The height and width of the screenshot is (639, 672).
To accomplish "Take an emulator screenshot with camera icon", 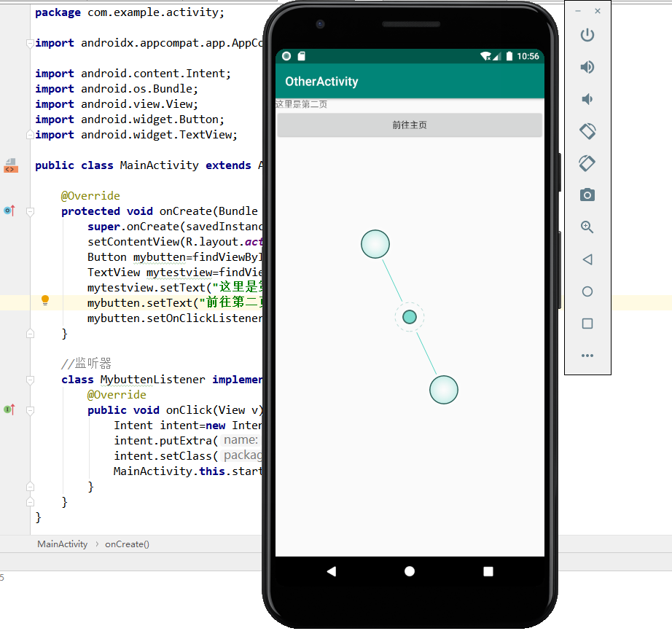I will pos(587,195).
